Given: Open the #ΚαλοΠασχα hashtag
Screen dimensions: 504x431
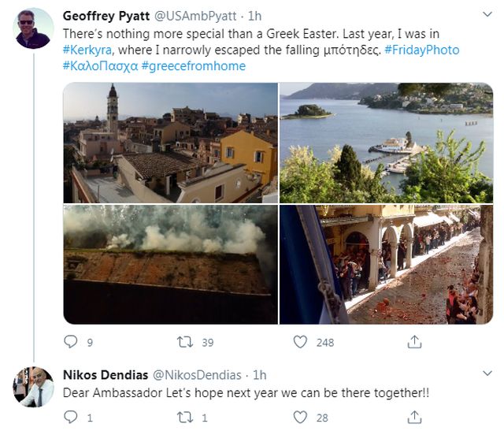Looking at the screenshot, I should point(99,66).
